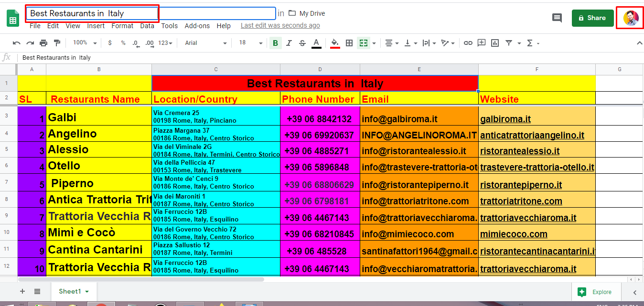Click the green Share button

592,18
